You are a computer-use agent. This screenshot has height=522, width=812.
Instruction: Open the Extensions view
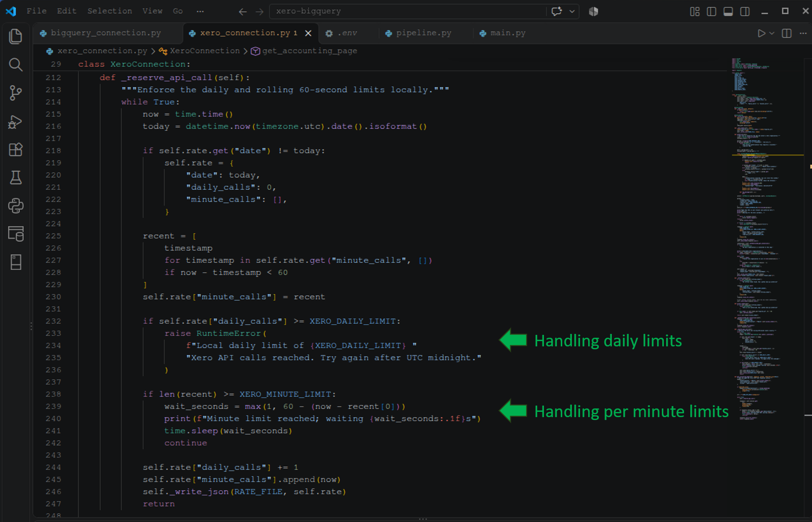click(15, 150)
